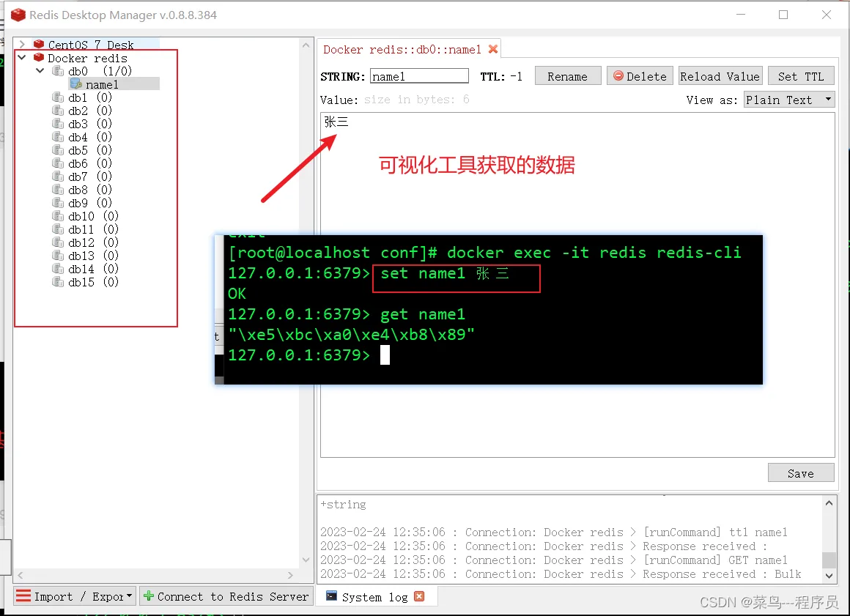The image size is (850, 616).
Task: Click the System log terminal icon
Action: pos(331,596)
